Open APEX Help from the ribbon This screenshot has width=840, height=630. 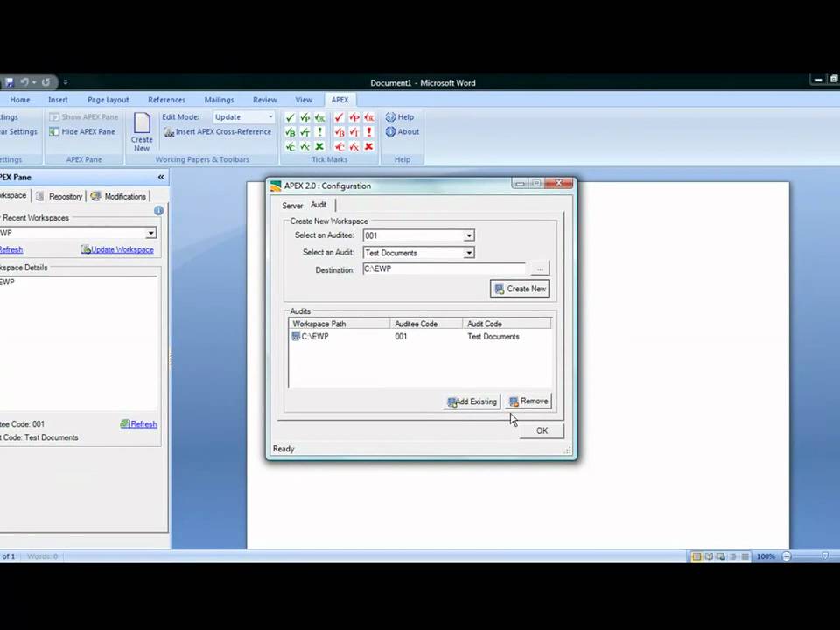(x=400, y=116)
